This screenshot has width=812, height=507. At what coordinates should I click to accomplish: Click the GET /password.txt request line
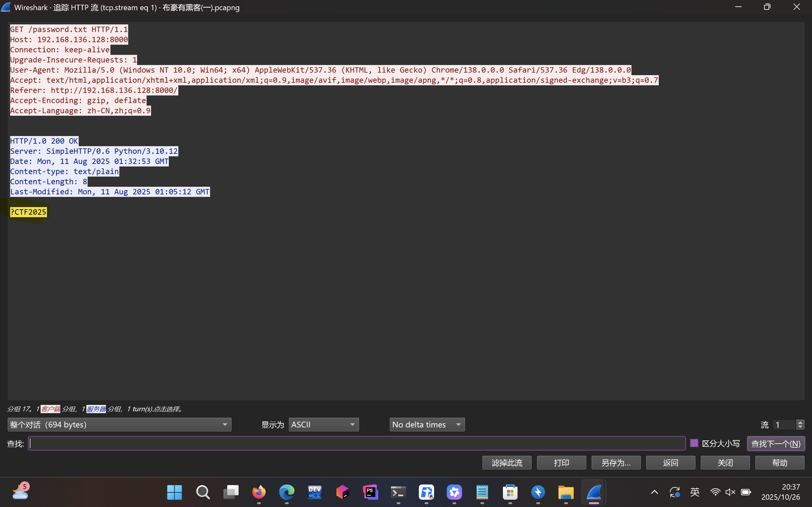(69, 29)
